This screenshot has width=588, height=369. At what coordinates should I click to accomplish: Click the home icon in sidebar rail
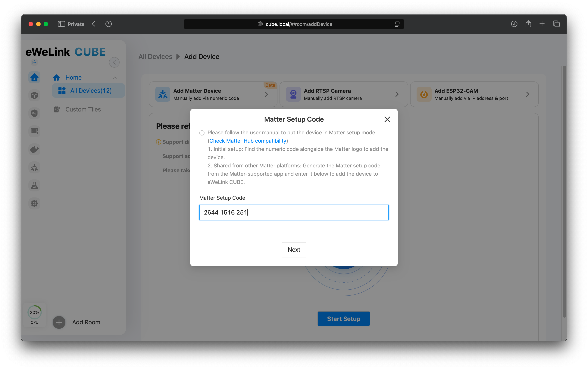tap(34, 78)
